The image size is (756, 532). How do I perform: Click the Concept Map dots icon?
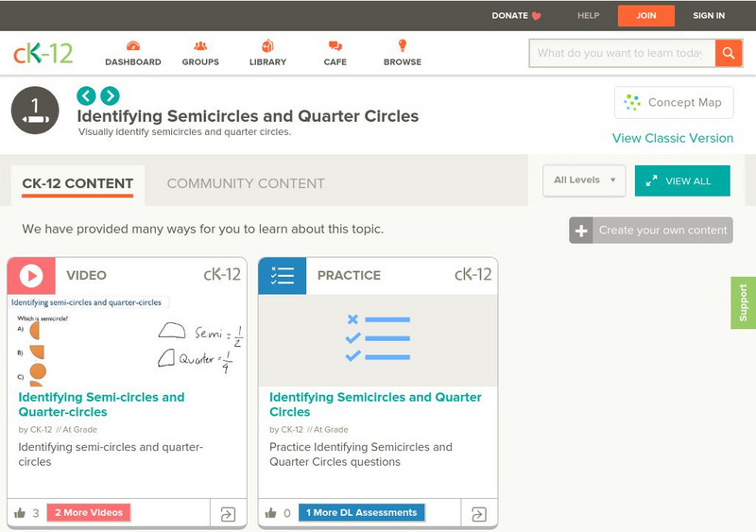click(632, 102)
